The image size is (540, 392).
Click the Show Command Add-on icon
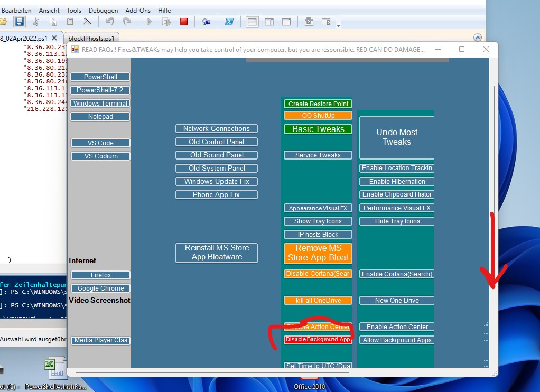pos(326,22)
